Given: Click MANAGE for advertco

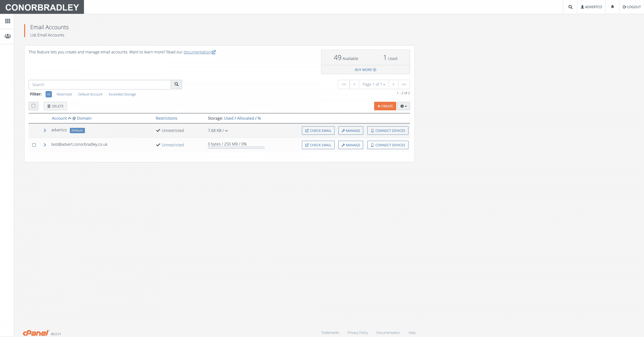Looking at the screenshot, I should click(351, 130).
